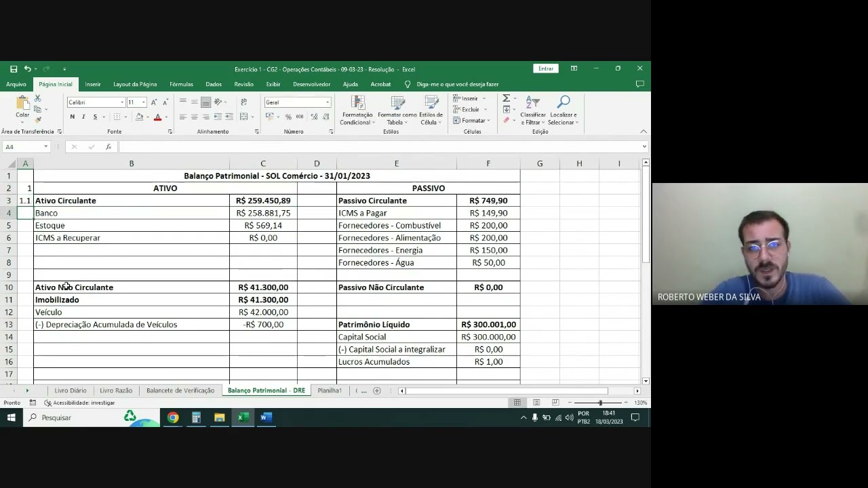Expand fill color dropdown arrow
The height and width of the screenshot is (488, 868).
148,117
